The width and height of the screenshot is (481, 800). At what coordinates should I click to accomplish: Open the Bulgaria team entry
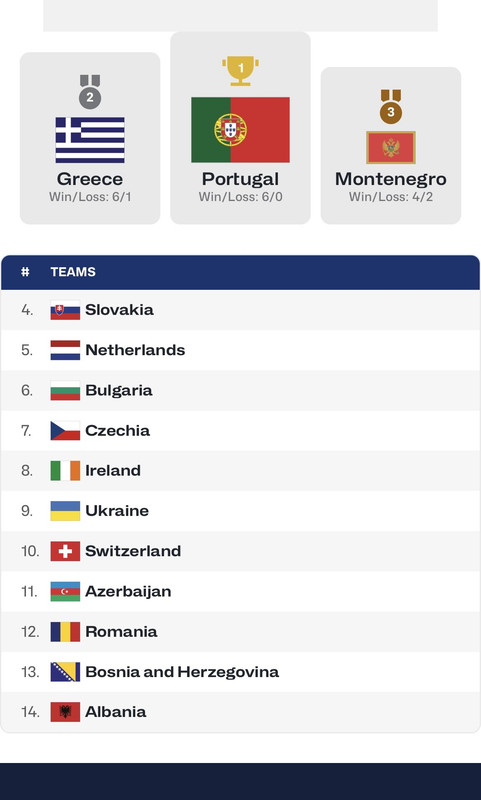coord(240,390)
